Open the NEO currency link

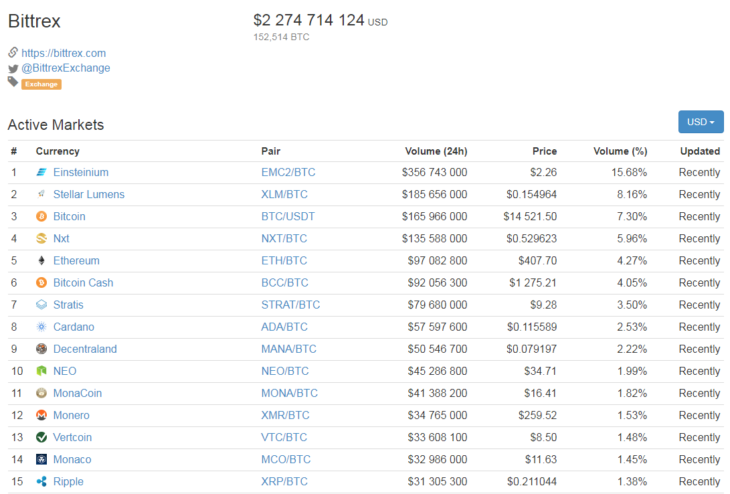tap(65, 371)
